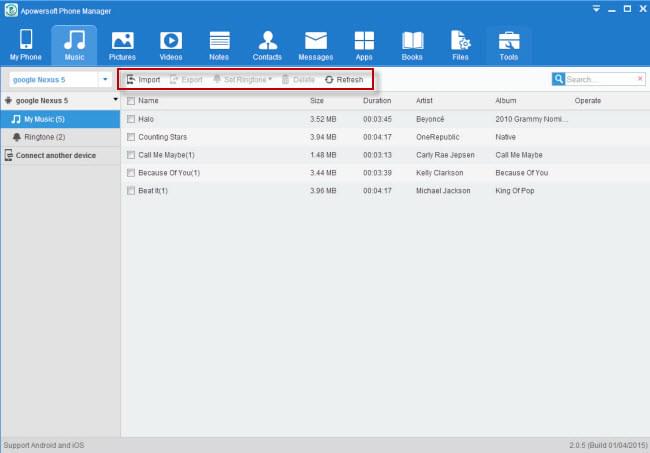Click artist Kelly Clarkson cell

tap(439, 173)
